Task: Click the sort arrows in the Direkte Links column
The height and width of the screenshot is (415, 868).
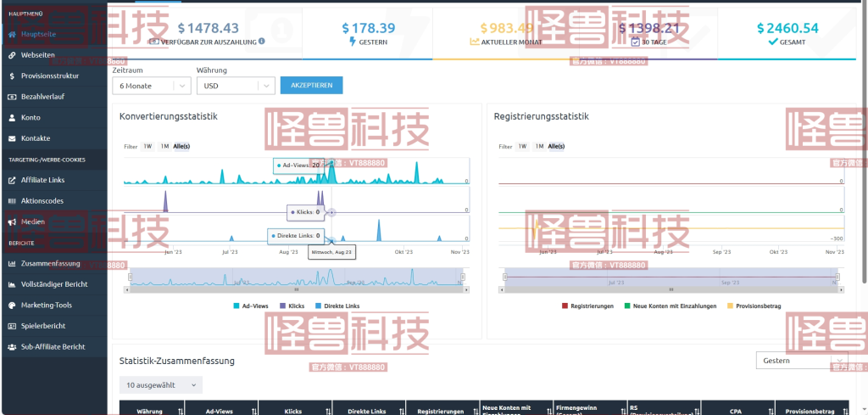Action: pyautogui.click(x=403, y=411)
